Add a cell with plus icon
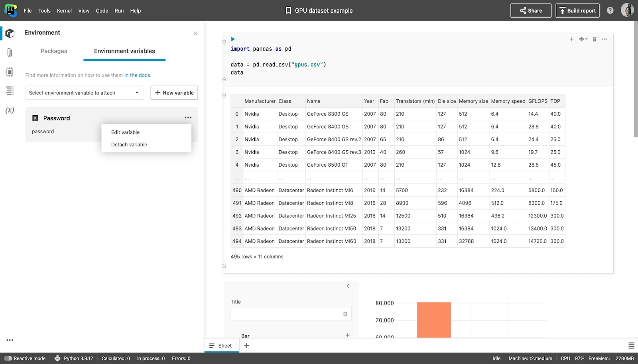This screenshot has width=638, height=364. pyautogui.click(x=571, y=39)
